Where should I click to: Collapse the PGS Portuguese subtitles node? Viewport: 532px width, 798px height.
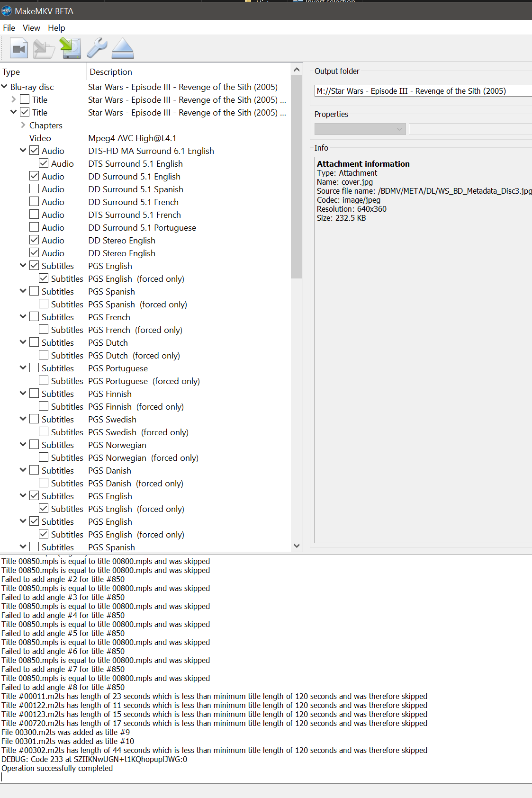pos(23,368)
